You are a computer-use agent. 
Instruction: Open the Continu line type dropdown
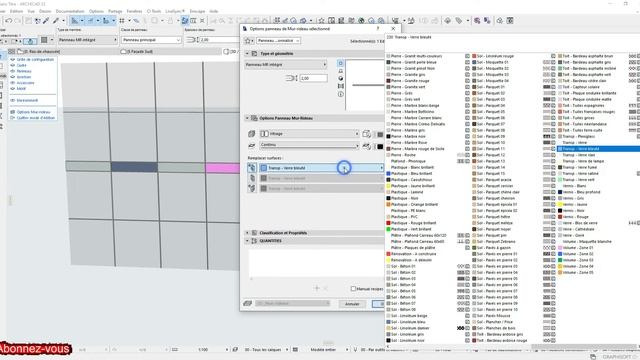coord(309,145)
